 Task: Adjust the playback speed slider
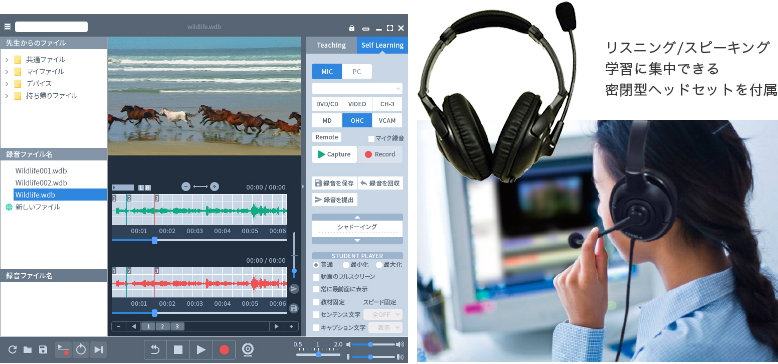[x=318, y=354]
